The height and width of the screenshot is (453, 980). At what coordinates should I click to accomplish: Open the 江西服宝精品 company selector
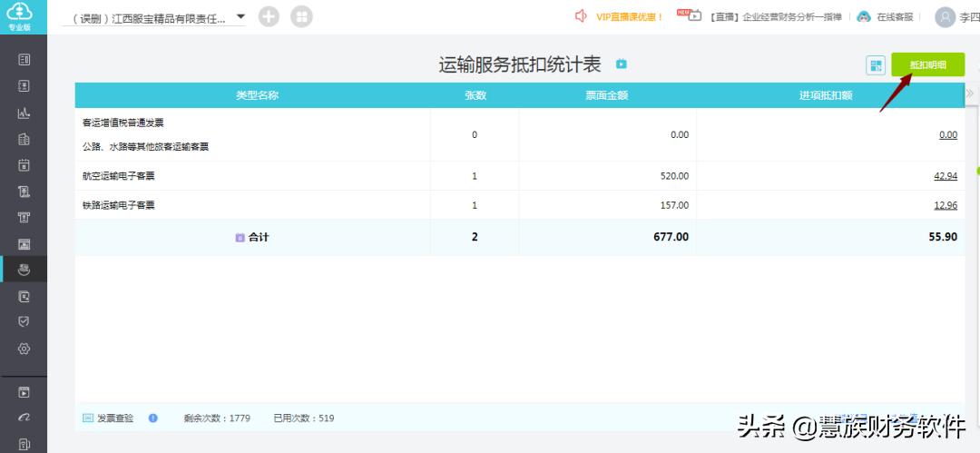pyautogui.click(x=153, y=18)
